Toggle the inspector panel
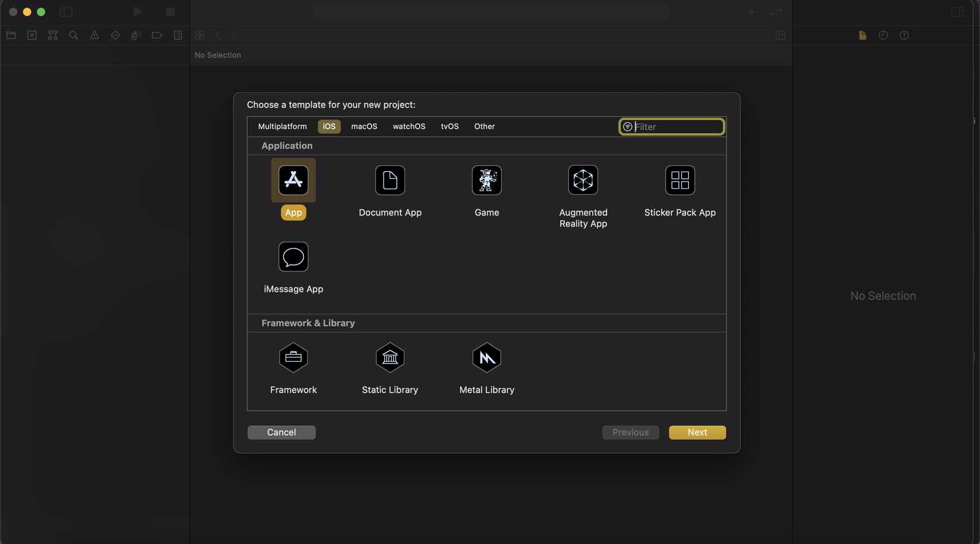 (x=958, y=12)
